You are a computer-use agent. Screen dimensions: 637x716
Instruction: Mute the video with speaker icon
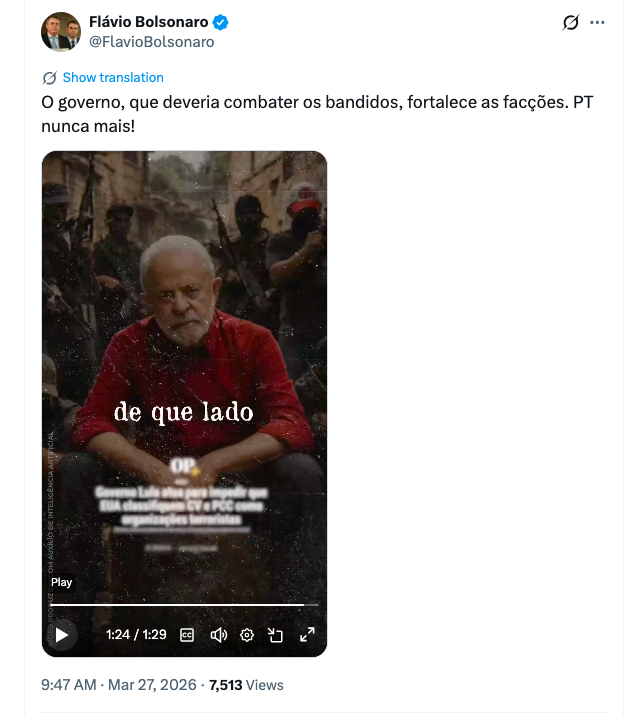[x=218, y=635]
